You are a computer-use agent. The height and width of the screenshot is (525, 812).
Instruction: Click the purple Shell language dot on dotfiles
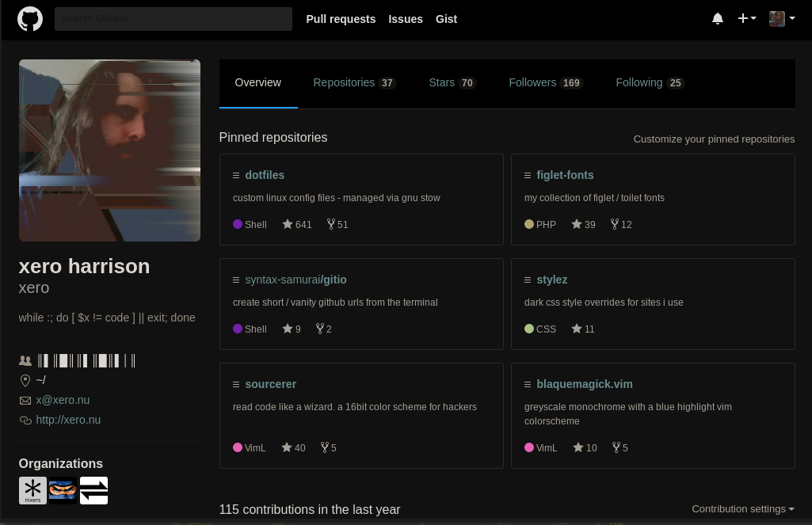tap(238, 224)
